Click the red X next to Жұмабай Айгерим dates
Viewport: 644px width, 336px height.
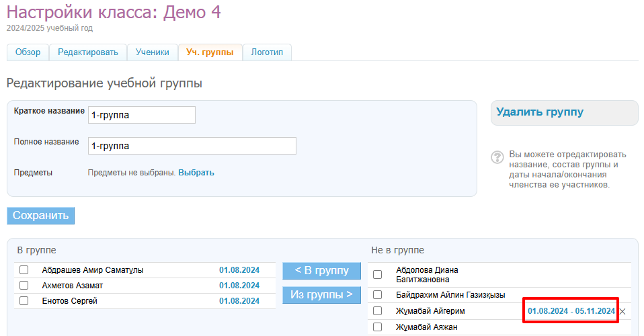click(x=622, y=311)
